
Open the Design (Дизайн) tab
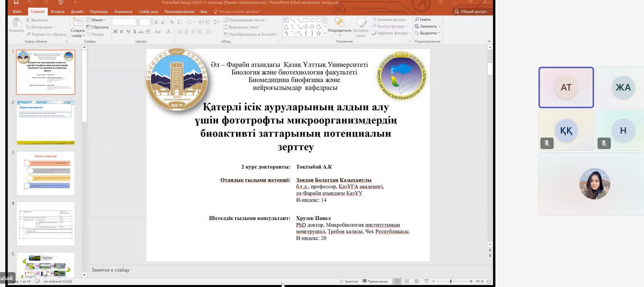pyautogui.click(x=77, y=11)
